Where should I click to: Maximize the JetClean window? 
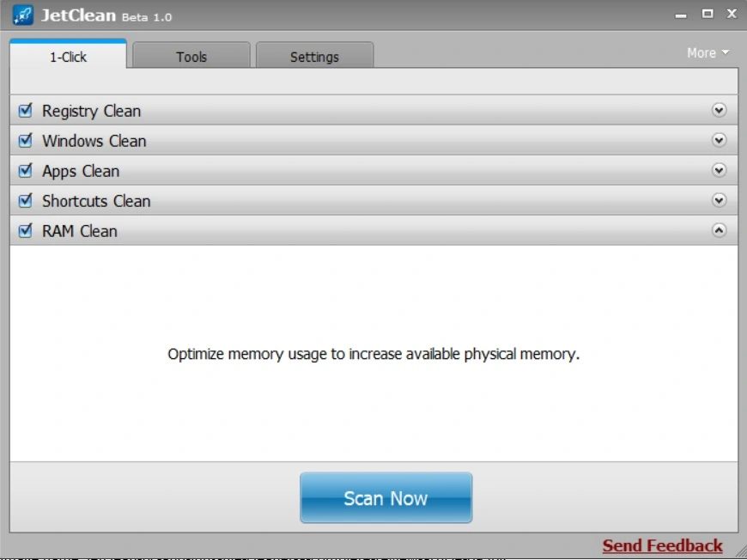[x=708, y=14]
